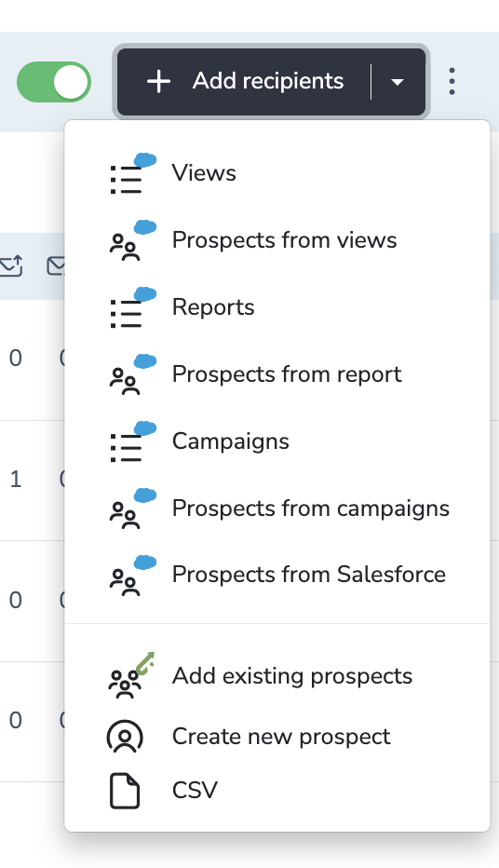Viewport: 499px width, 868px height.
Task: Expand the Add recipients dropdown arrow
Action: (x=398, y=82)
